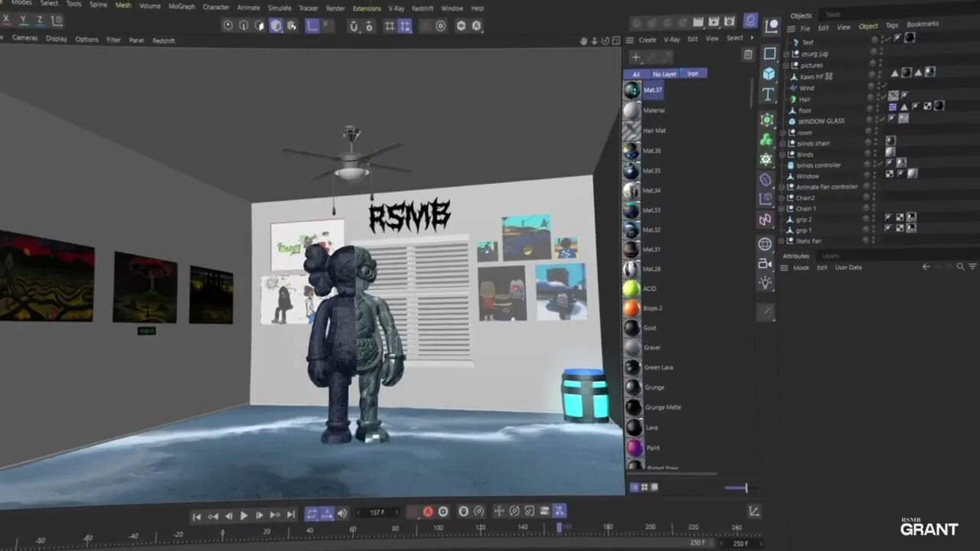Click the pink fields icon

(x=765, y=220)
